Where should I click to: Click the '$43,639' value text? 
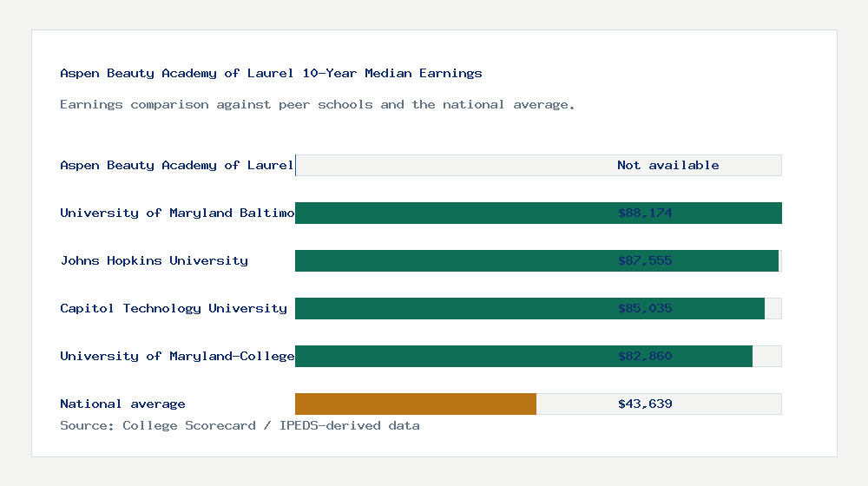coord(645,404)
